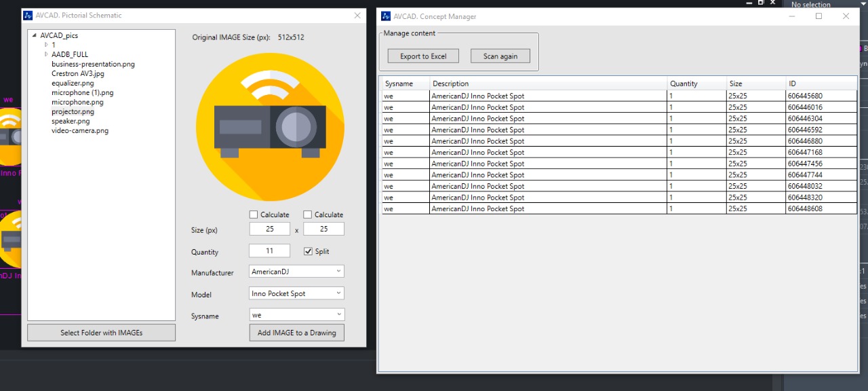Image resolution: width=868 pixels, height=391 pixels.
Task: Click ID cell 606447168
Action: (x=822, y=152)
